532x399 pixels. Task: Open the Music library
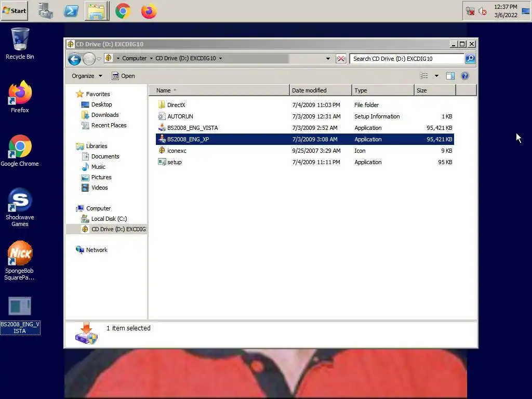pos(94,167)
